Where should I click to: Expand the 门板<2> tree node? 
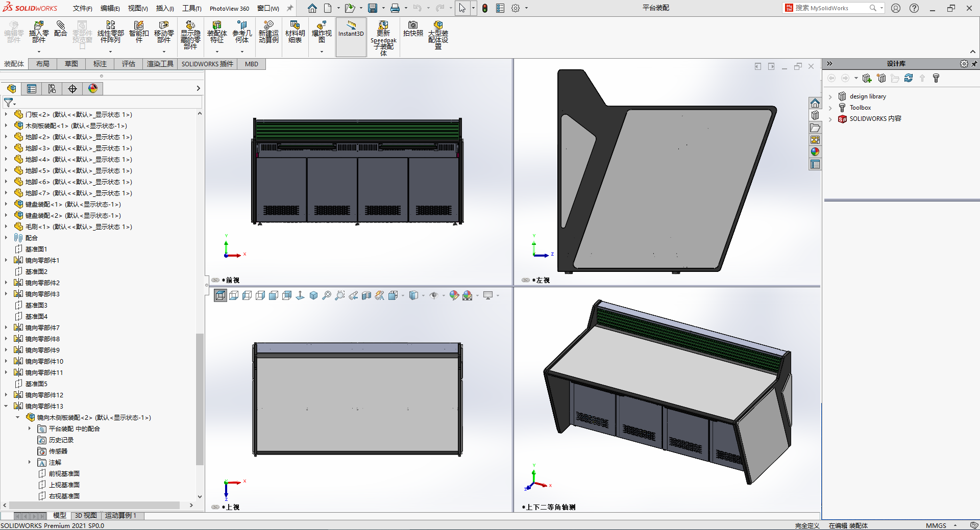click(6, 115)
